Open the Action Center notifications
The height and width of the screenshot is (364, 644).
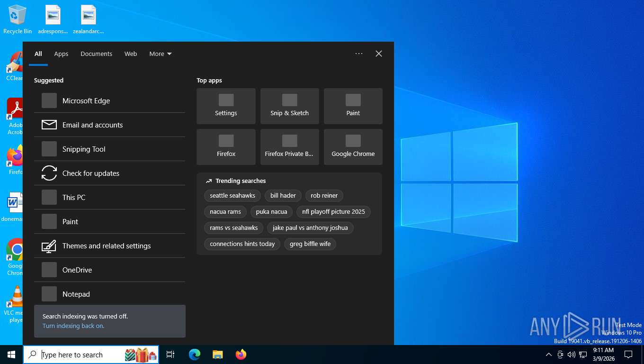(628, 355)
